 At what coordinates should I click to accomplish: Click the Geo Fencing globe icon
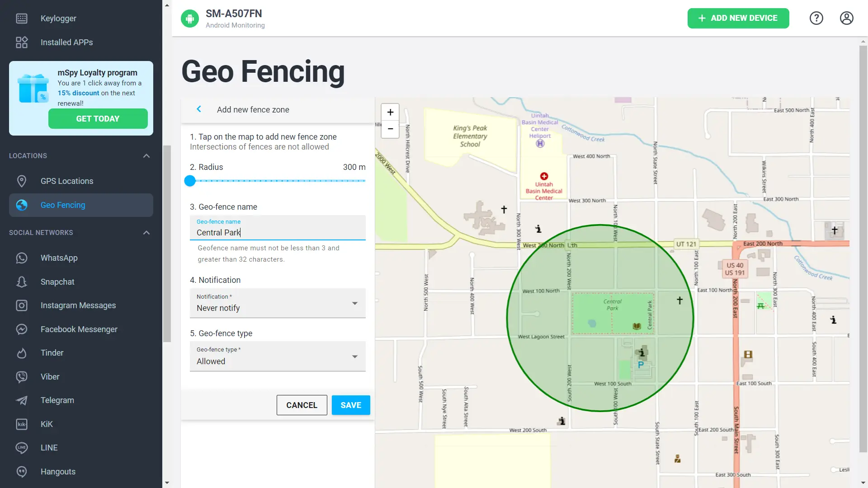[22, 205]
